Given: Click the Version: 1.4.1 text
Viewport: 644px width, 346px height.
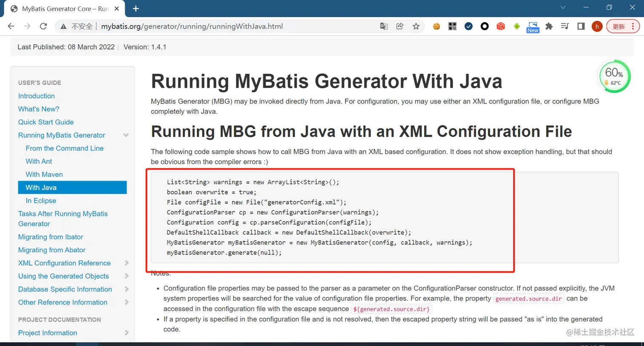Looking at the screenshot, I should [145, 47].
